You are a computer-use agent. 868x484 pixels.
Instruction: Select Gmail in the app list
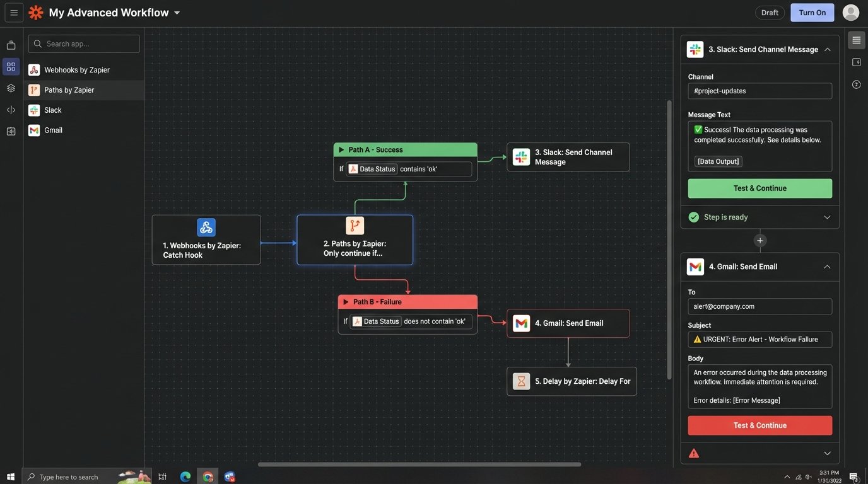pyautogui.click(x=53, y=130)
